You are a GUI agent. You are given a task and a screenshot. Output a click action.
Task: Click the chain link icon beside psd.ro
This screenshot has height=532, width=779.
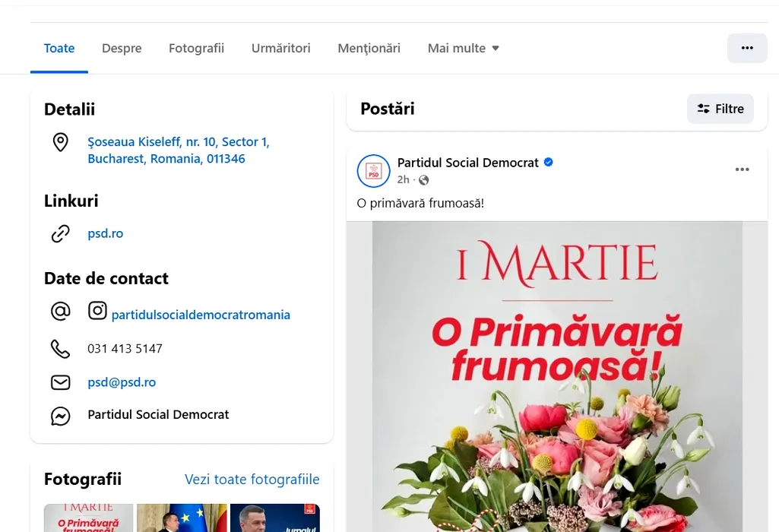60,234
